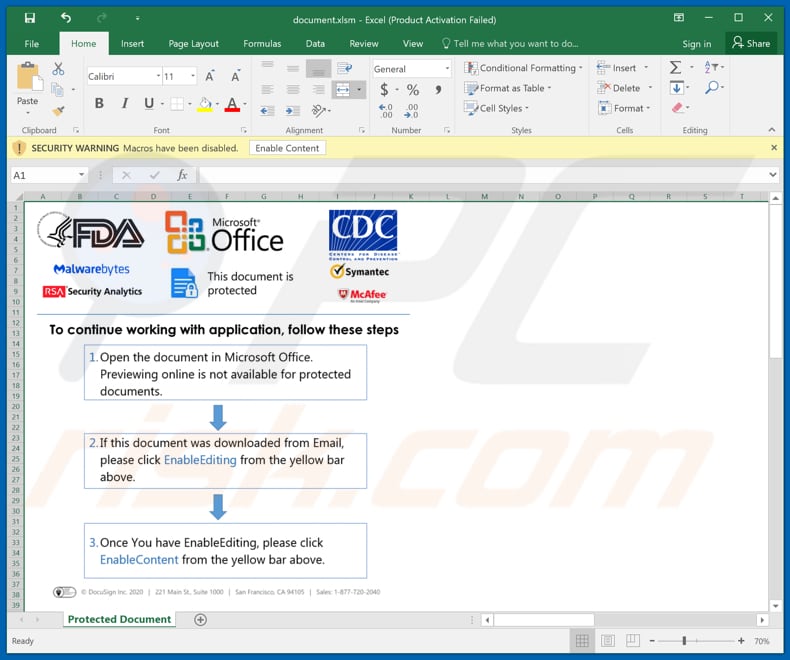The width and height of the screenshot is (790, 660).
Task: Click Increase Decimal icon
Action: click(385, 111)
